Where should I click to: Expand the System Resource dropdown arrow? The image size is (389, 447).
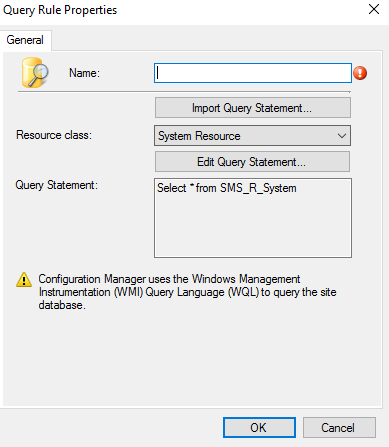click(341, 136)
